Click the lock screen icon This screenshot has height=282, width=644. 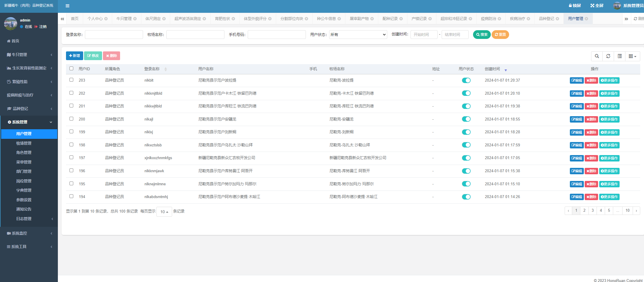[570, 6]
